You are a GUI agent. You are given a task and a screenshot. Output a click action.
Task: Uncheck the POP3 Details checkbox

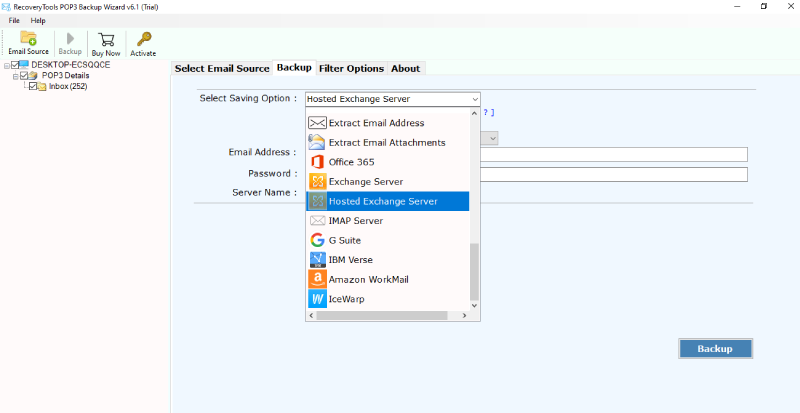(x=24, y=75)
